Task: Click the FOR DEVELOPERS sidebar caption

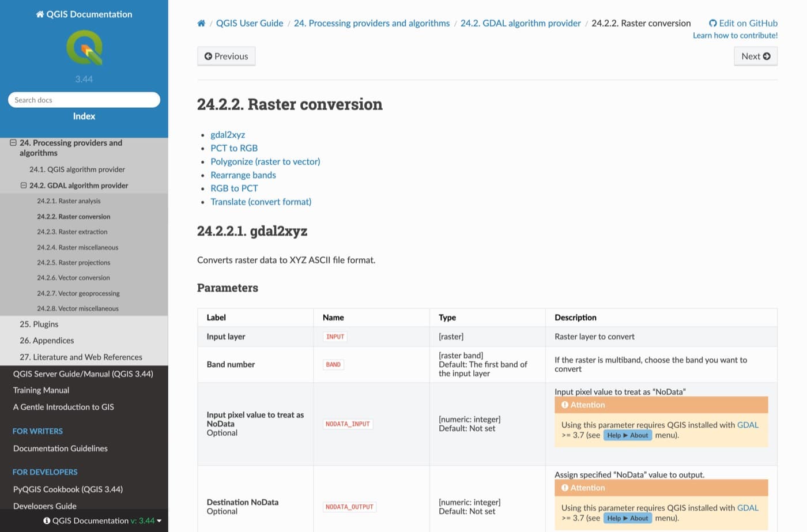Action: [45, 472]
